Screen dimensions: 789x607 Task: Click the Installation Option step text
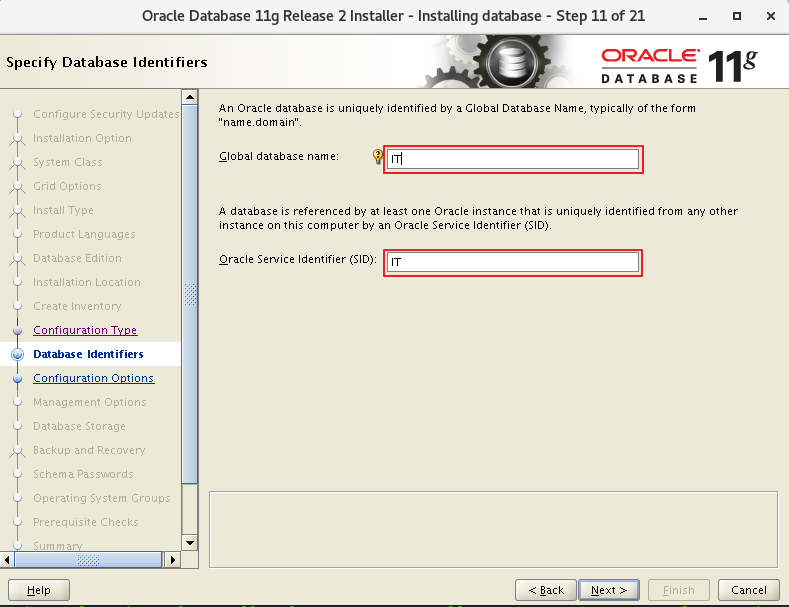click(x=83, y=138)
